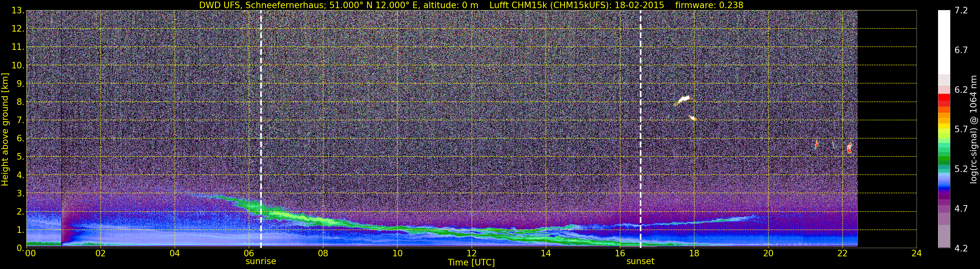Click the '08' time axis tick
Image resolution: width=980 pixels, height=269 pixels.
[x=323, y=253]
